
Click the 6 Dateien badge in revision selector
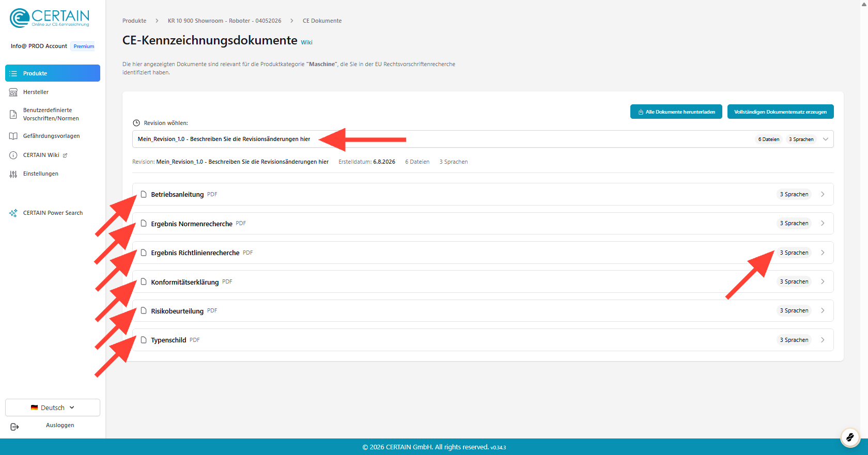pyautogui.click(x=769, y=139)
